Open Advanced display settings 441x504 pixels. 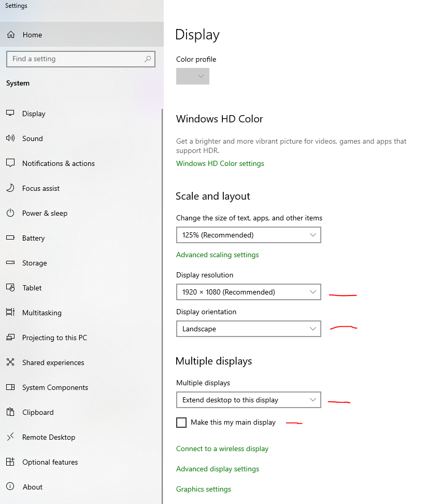click(218, 469)
